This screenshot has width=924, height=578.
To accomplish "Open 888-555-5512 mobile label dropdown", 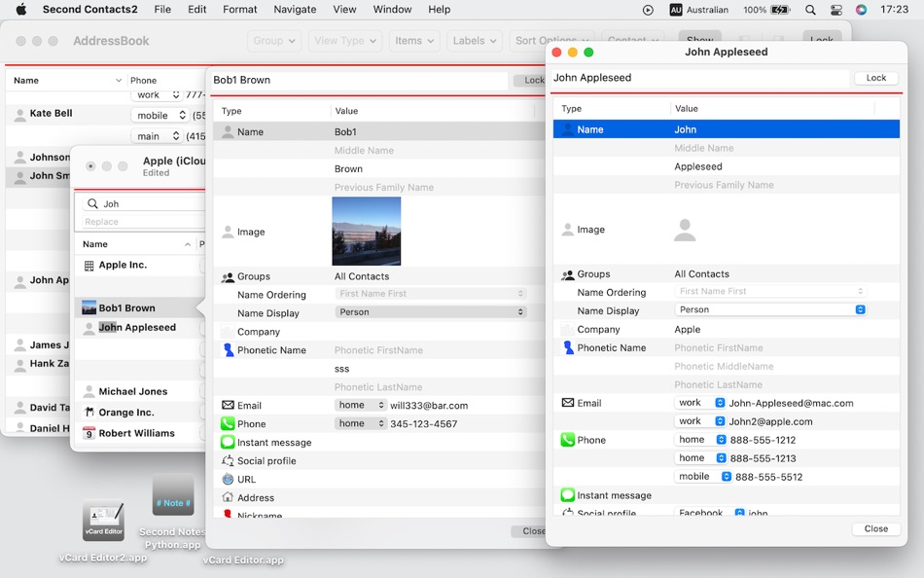I will tap(703, 476).
